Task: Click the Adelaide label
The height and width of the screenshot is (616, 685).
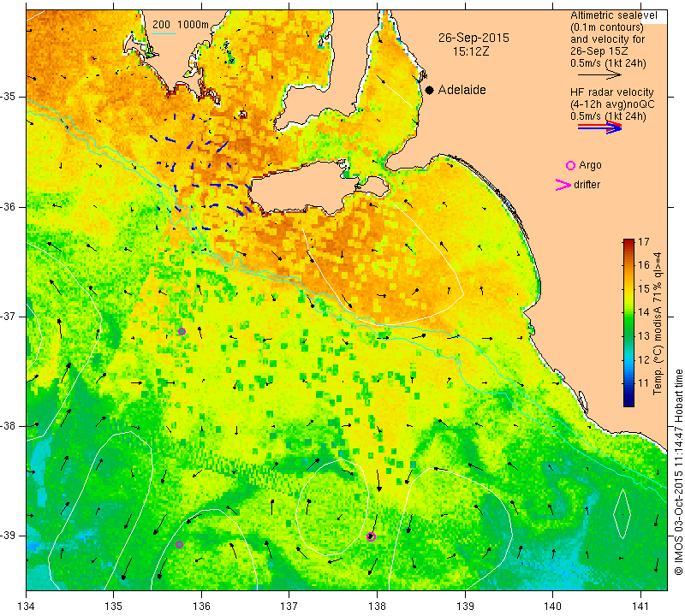Action: [462, 90]
